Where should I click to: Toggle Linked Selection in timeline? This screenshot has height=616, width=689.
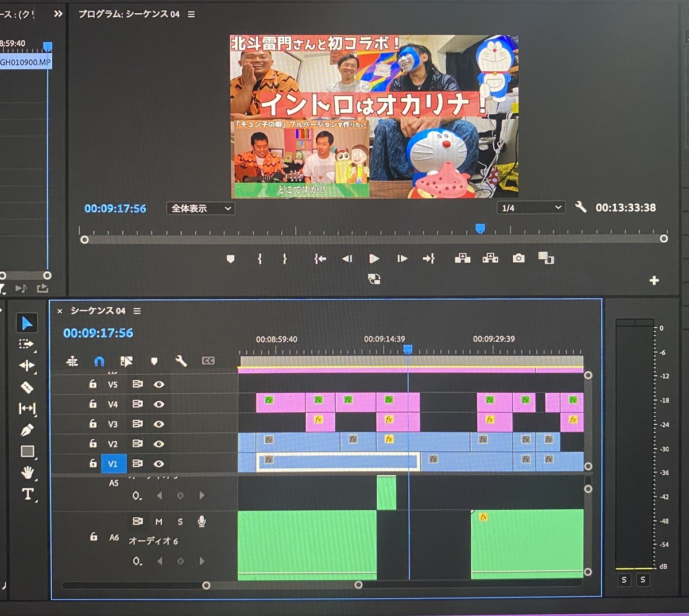click(x=126, y=361)
